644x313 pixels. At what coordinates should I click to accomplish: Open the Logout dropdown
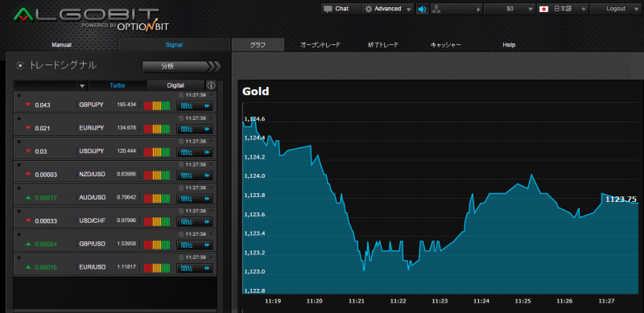(616, 9)
